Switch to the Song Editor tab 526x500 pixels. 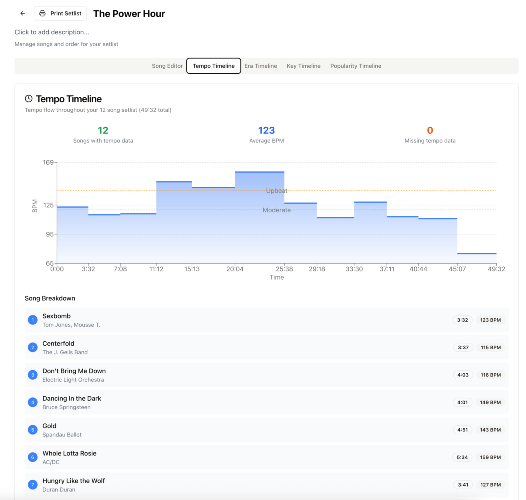[x=167, y=66]
